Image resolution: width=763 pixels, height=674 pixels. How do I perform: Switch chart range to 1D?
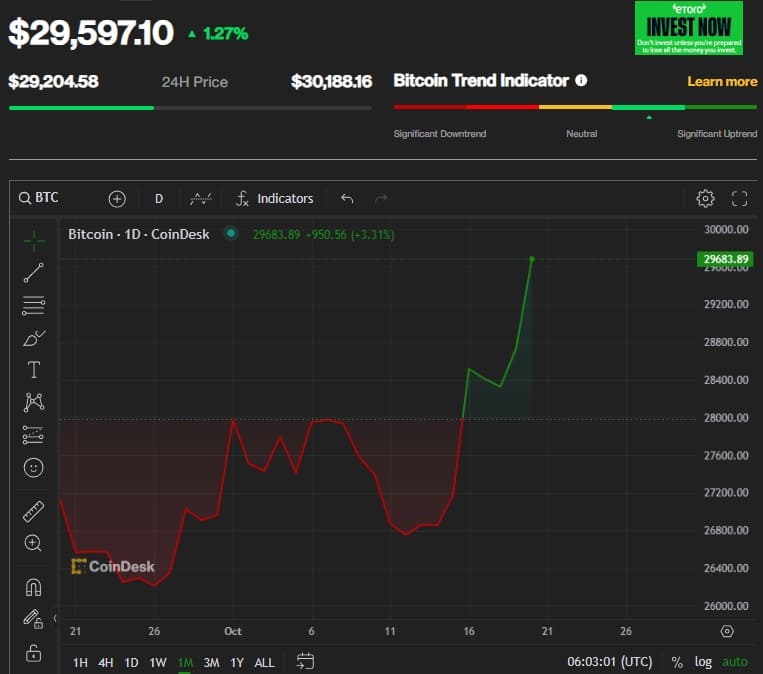point(131,662)
